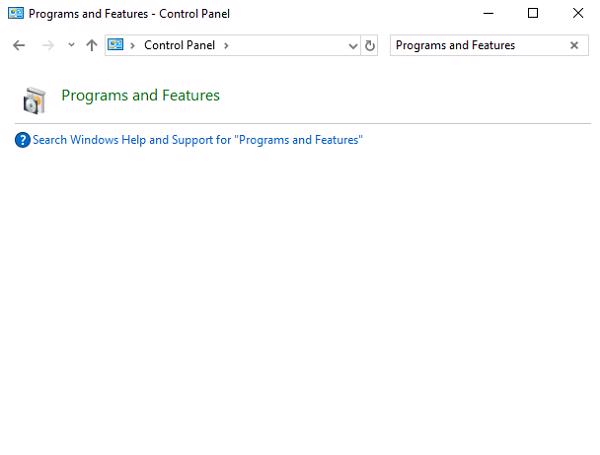
Task: Go back with the Back arrow
Action: (19, 45)
